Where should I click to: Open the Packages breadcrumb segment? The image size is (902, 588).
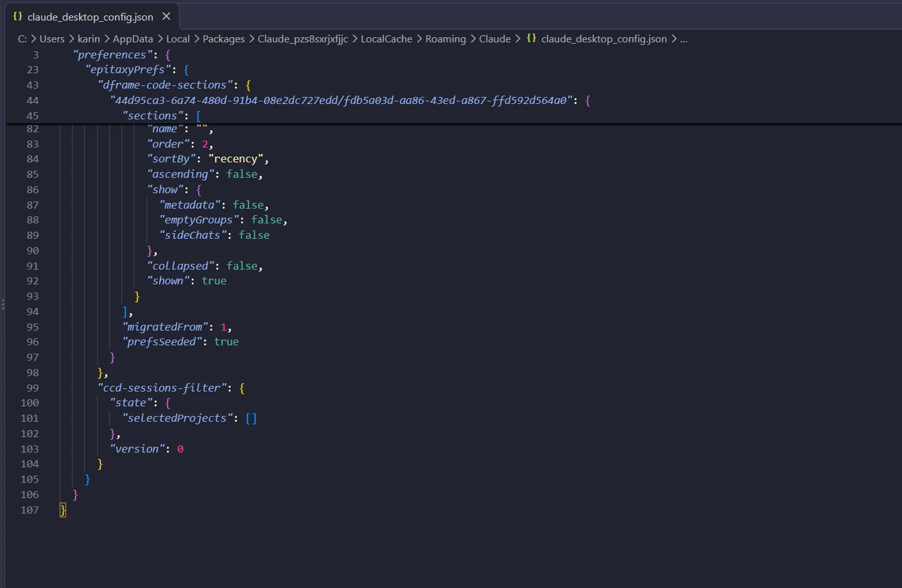pos(223,39)
